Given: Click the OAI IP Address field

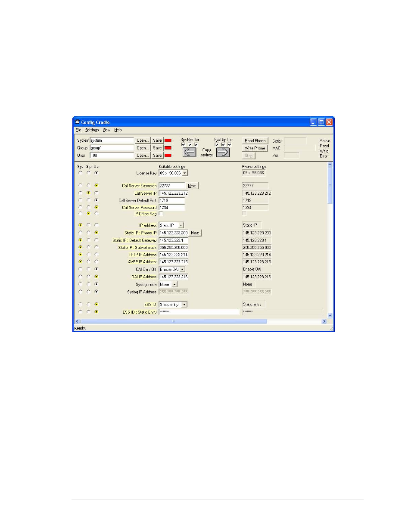Looking at the screenshot, I should coord(174,277).
